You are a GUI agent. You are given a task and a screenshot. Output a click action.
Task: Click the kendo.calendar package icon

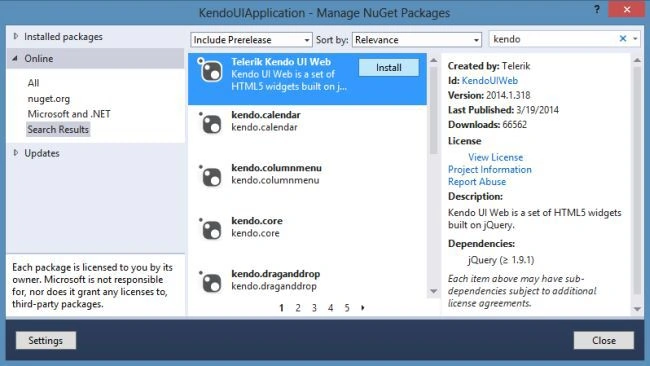pos(211,124)
